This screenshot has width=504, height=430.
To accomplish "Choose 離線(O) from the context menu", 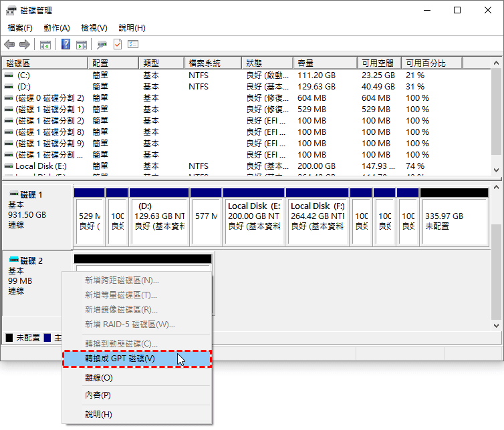I will [x=99, y=378].
